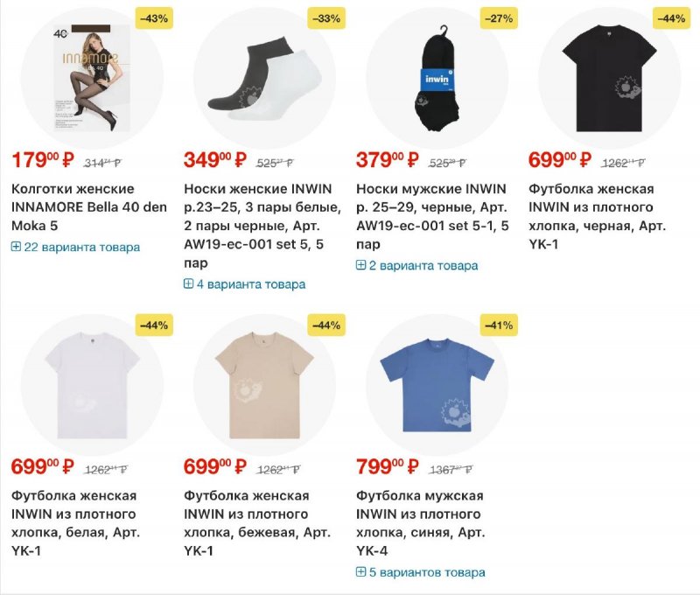
Task: Click the 799 ₽ price of blue t-shirt
Action: click(x=387, y=465)
